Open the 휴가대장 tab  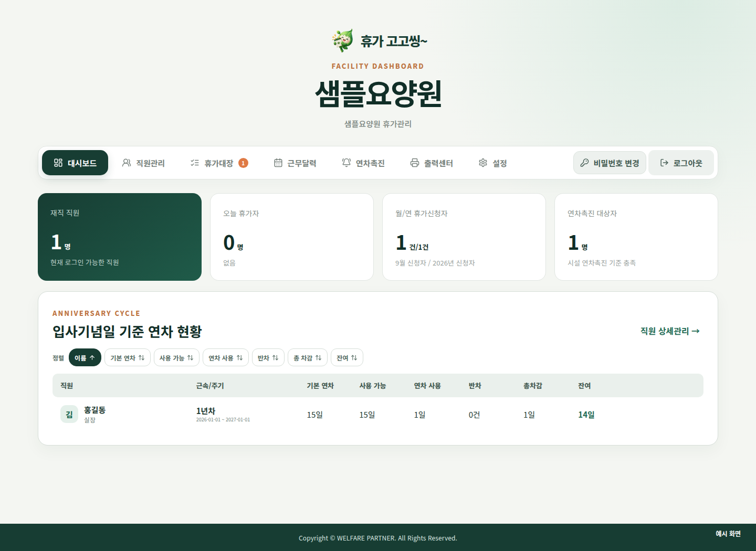[219, 163]
